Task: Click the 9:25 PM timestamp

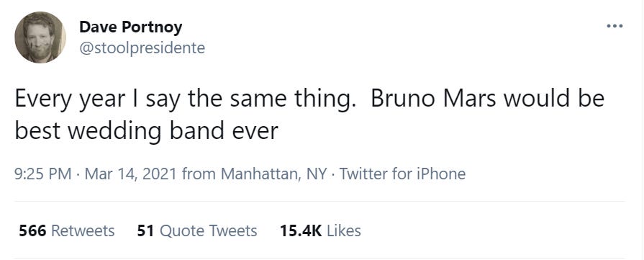Action: coord(44,174)
